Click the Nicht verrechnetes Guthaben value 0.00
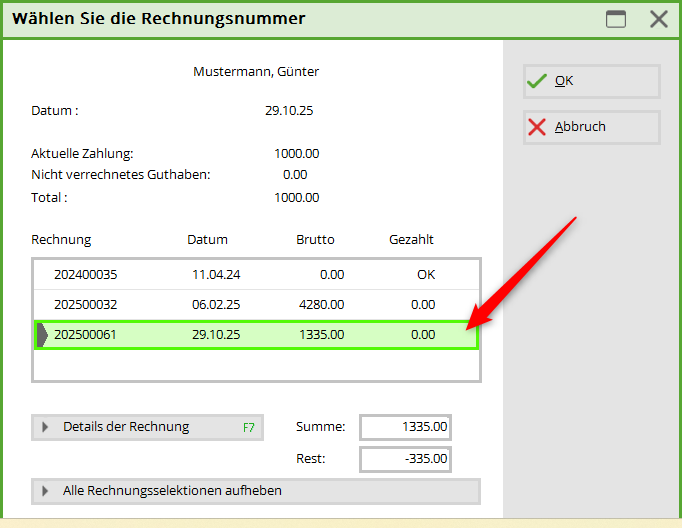This screenshot has width=682, height=528. point(295,174)
